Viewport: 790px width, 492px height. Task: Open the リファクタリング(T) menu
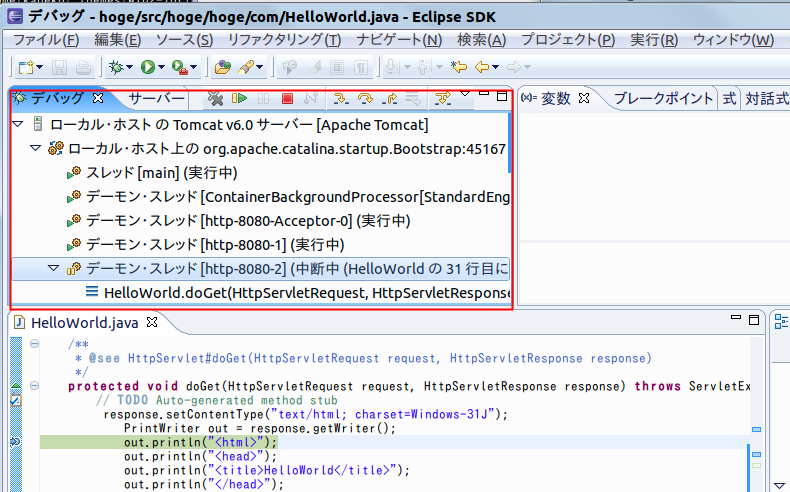[x=284, y=40]
